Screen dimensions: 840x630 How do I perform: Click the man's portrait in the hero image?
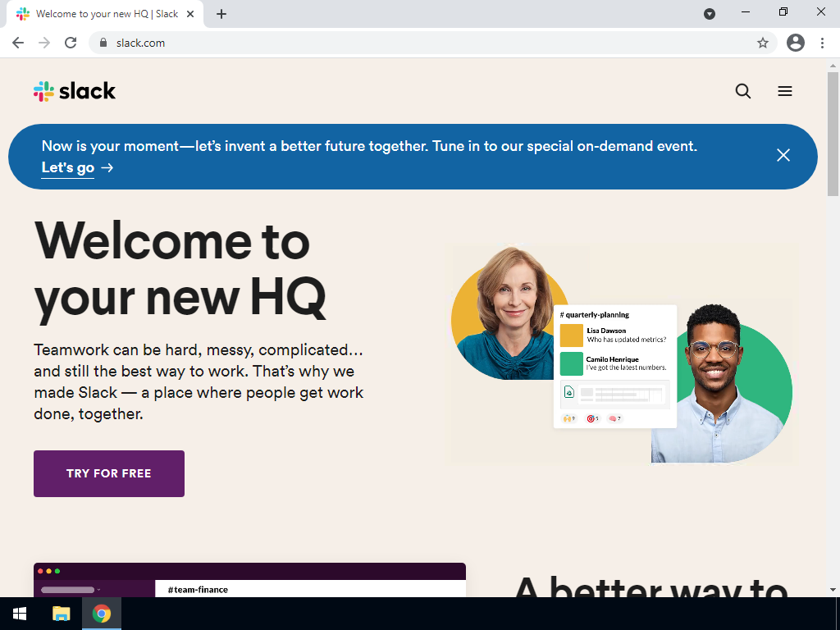tap(720, 384)
